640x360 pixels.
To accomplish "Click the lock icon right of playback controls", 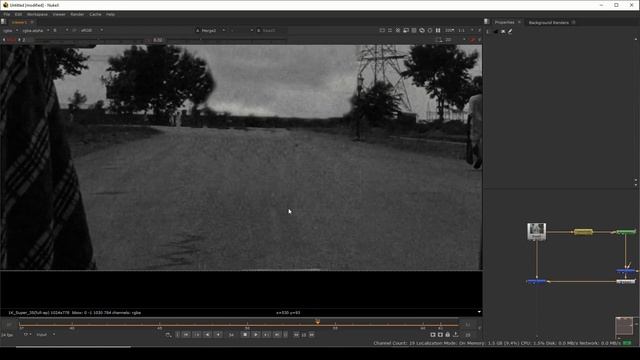I will tap(448, 335).
